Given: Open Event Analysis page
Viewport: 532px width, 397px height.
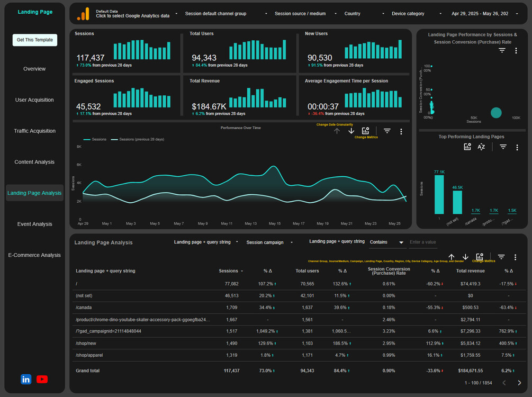Looking at the screenshot, I should [34, 224].
